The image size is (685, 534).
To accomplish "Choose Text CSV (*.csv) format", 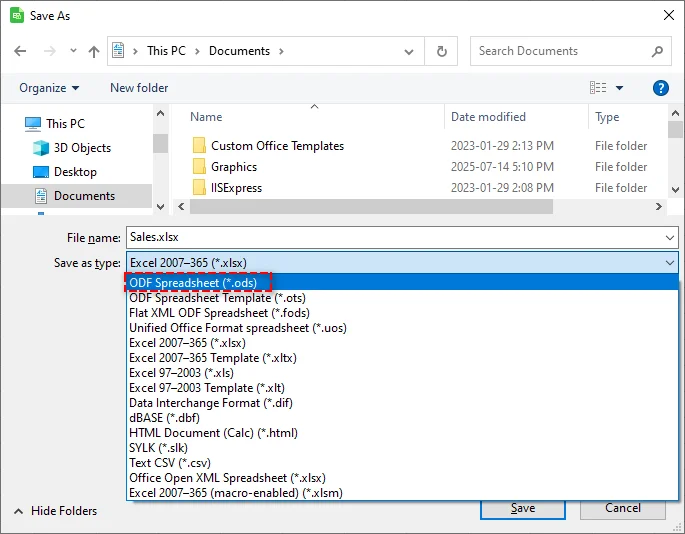I will [402, 463].
